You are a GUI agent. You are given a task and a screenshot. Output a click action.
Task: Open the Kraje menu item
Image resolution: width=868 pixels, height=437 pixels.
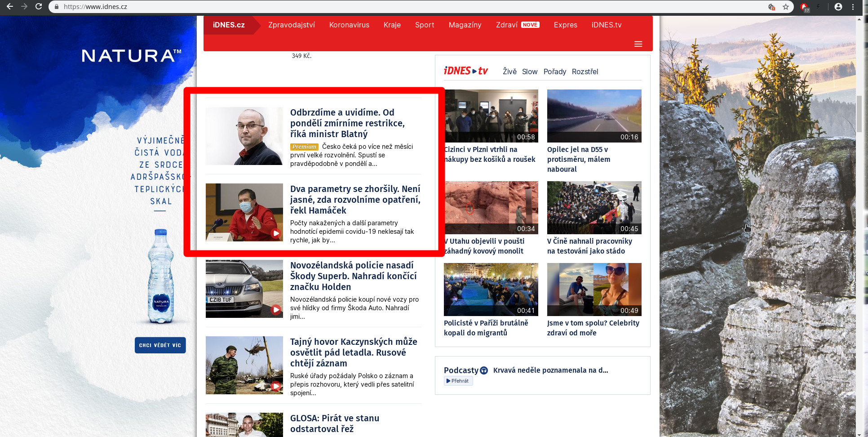click(392, 25)
